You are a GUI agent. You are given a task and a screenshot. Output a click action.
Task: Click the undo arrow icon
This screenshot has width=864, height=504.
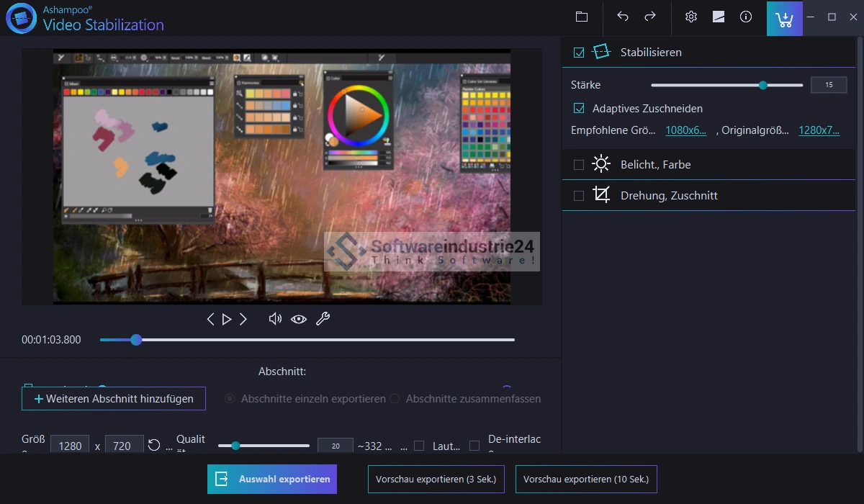(623, 17)
